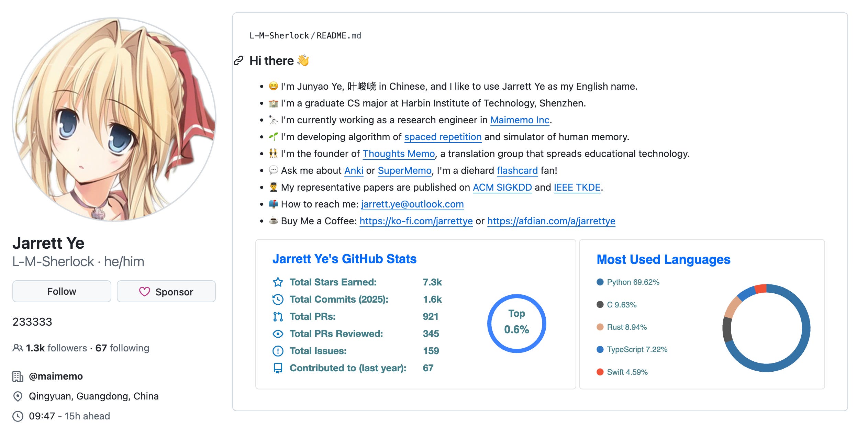Click the waving hand emoji
This screenshot has width=868, height=428.
(303, 60)
